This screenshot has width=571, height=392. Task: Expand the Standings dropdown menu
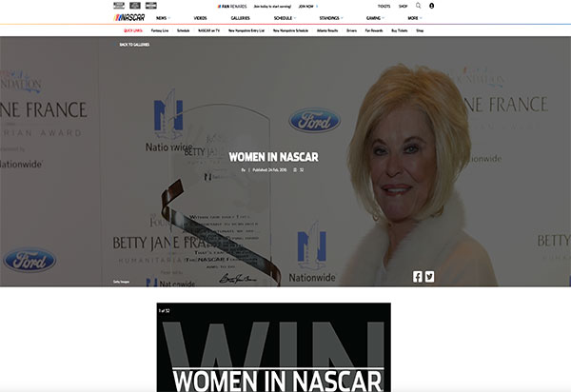point(331,18)
